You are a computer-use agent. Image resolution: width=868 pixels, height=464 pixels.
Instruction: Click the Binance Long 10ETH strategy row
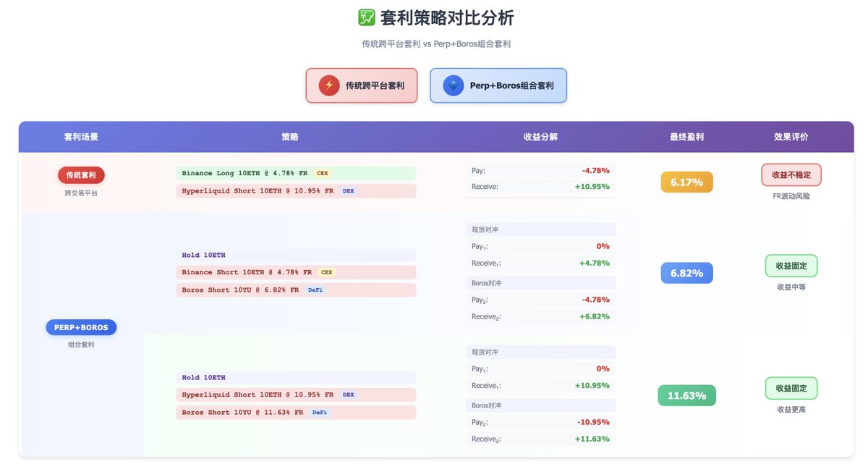(x=296, y=173)
